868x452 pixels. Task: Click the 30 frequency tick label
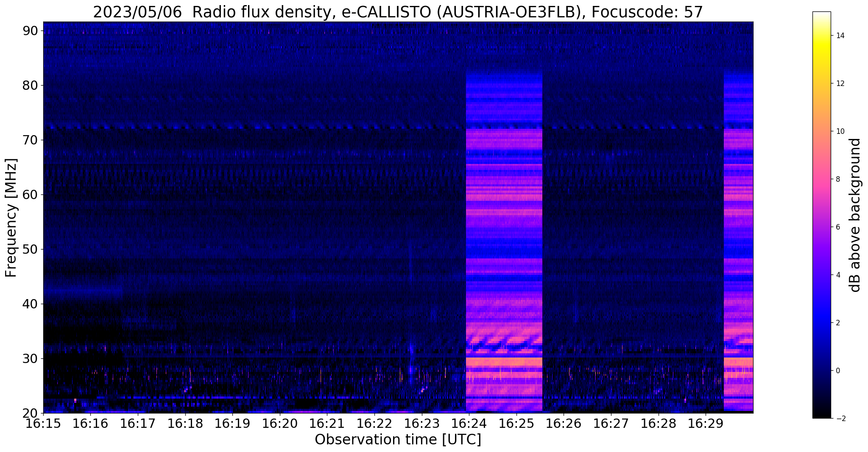click(x=31, y=359)
